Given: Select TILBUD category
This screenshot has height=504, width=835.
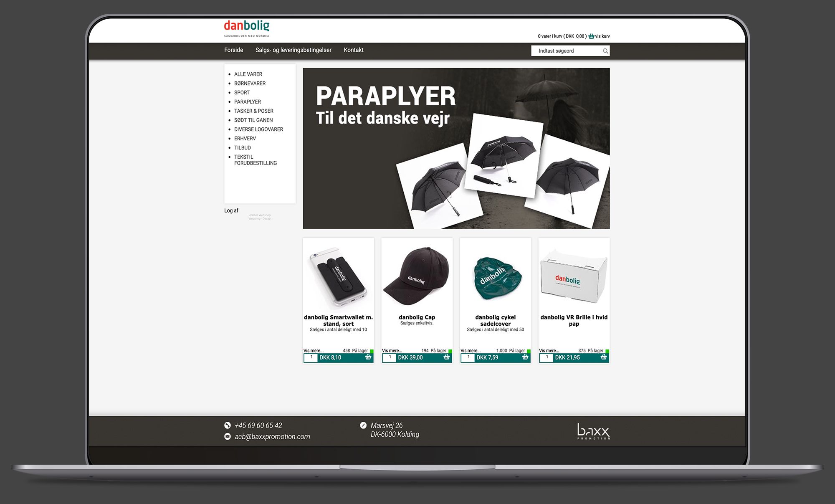Looking at the screenshot, I should pos(243,148).
